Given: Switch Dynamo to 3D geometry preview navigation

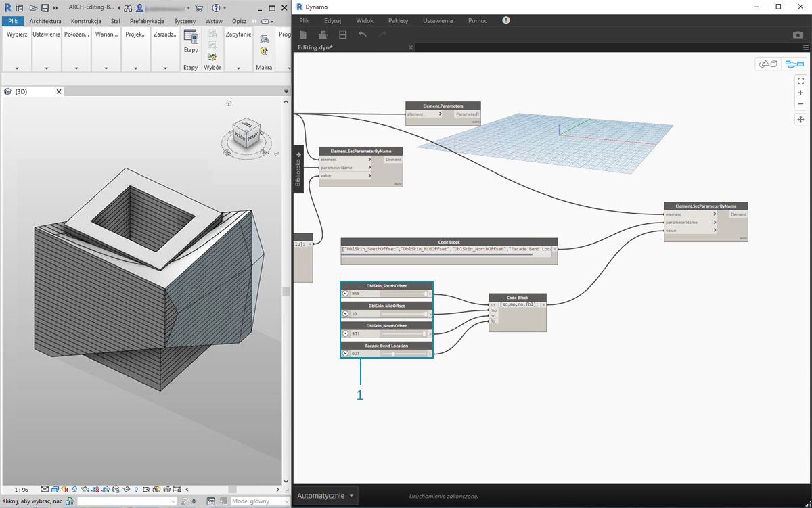Looking at the screenshot, I should click(768, 64).
